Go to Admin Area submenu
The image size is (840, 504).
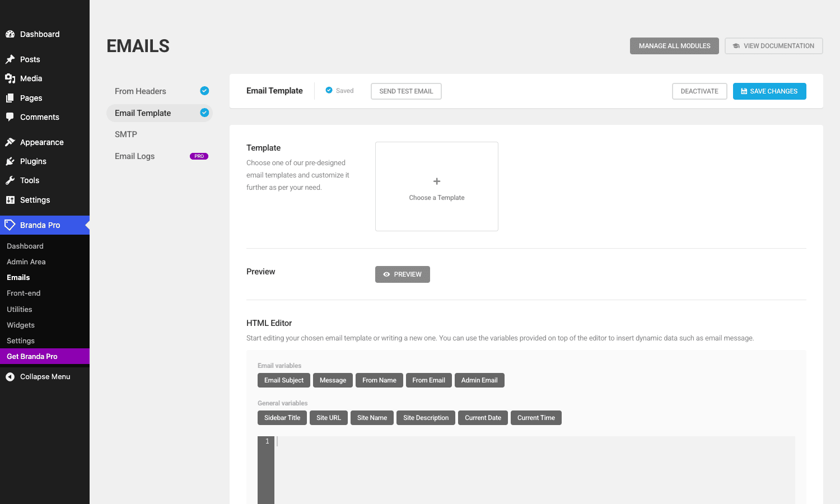pos(45,262)
